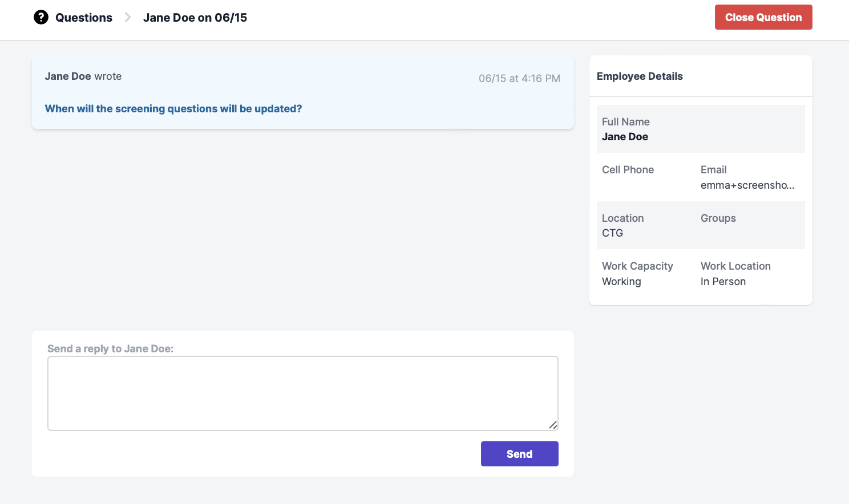The height and width of the screenshot is (504, 849).
Task: Click the In Person work location value
Action: [723, 282]
